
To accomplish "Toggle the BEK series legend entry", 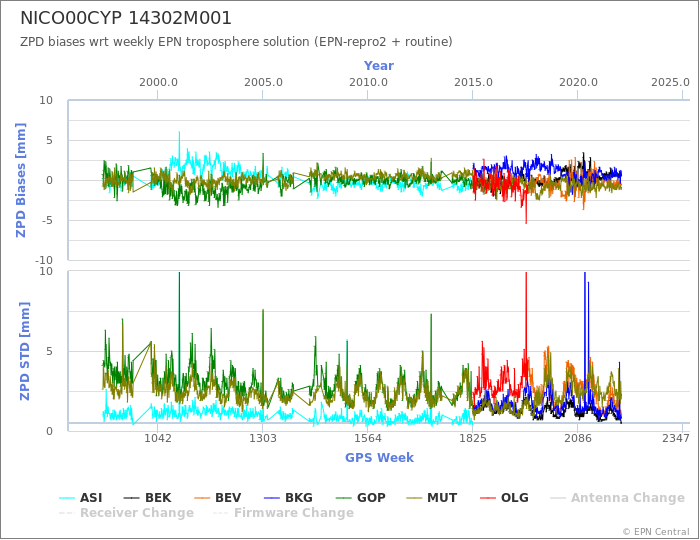I will (x=147, y=498).
